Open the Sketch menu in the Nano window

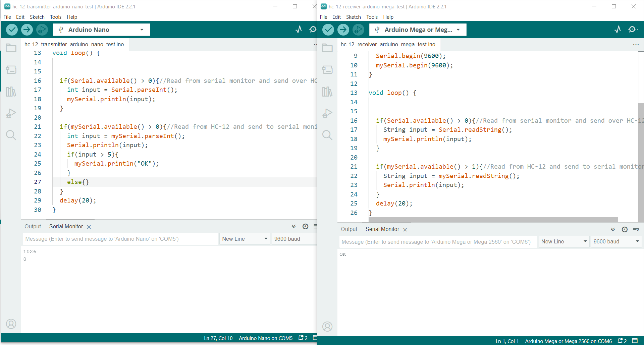coord(37,17)
